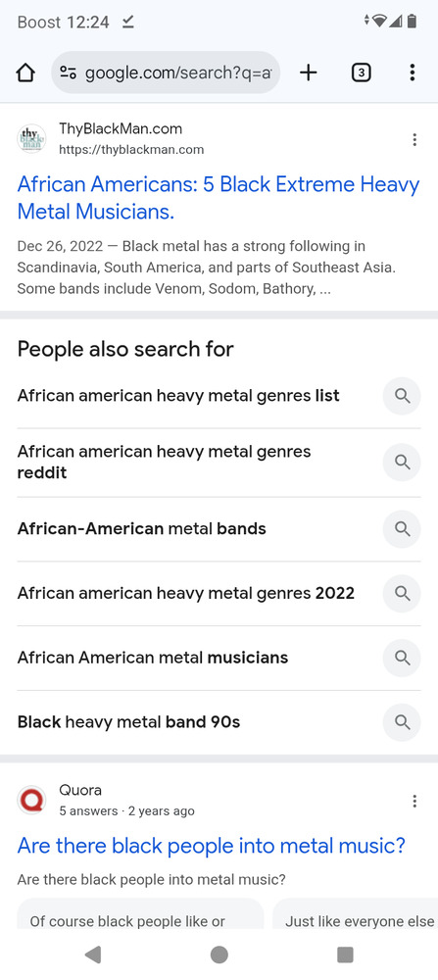Tap search icon beside 'African-American metal bands'
The image size is (438, 980).
[x=402, y=529]
